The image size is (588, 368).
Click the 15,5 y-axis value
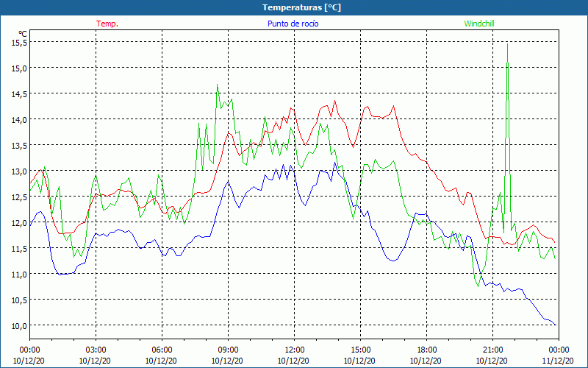coord(19,43)
